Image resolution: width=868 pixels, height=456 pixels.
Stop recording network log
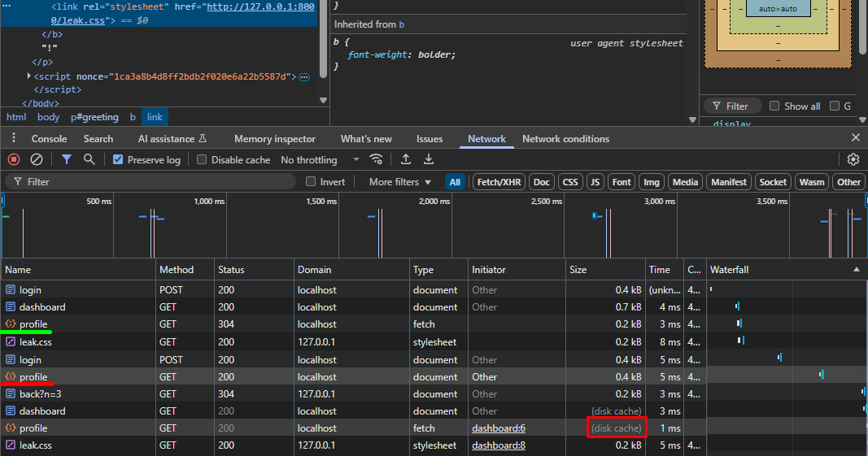tap(14, 160)
